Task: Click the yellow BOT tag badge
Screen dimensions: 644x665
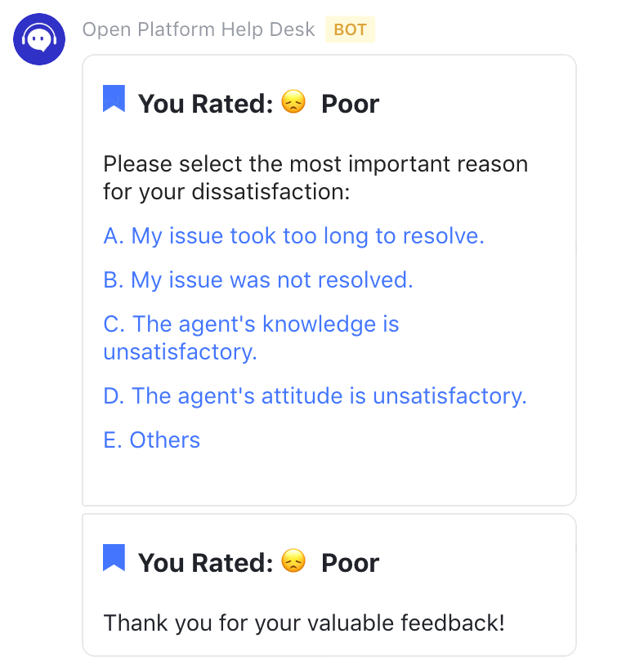Action: click(350, 30)
